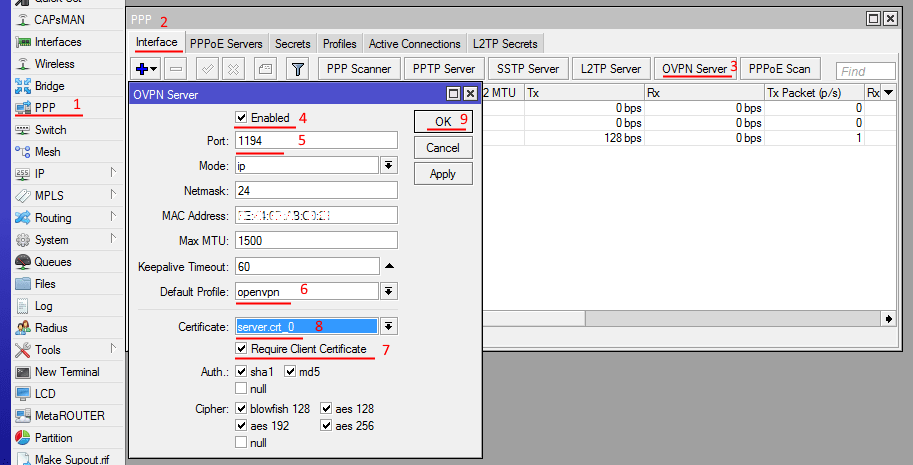Click the Radius icon in sidebar
913x465 pixels.
[23, 328]
